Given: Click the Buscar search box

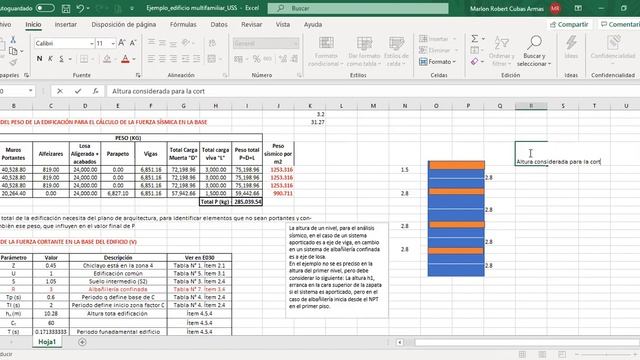Looking at the screenshot, I should coord(358,8).
